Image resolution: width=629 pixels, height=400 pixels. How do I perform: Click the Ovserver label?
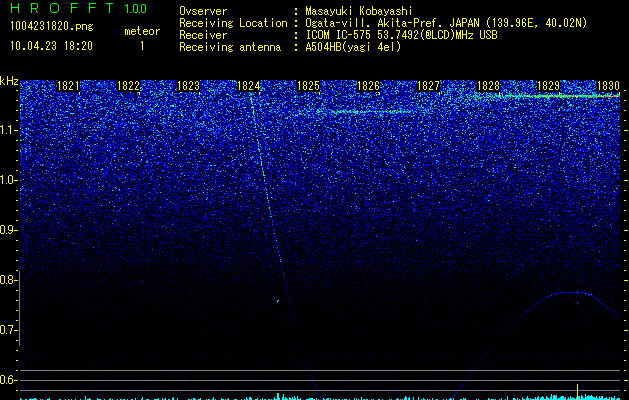[203, 11]
